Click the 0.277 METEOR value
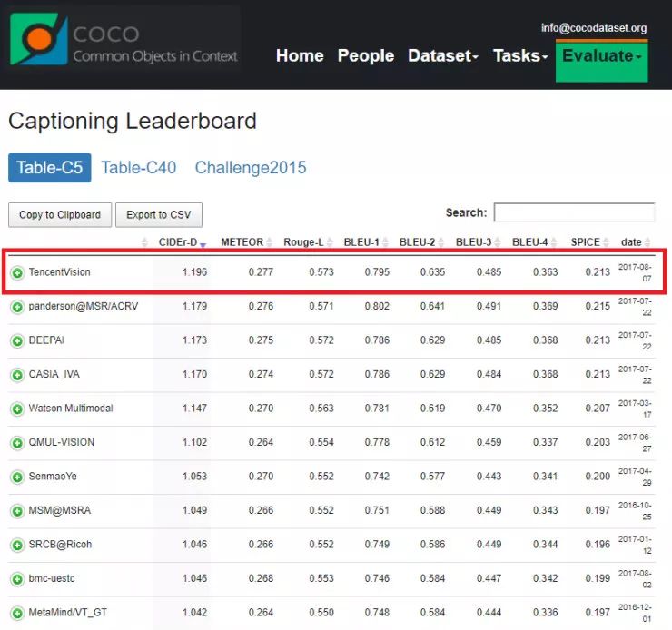This screenshot has width=672, height=630. pos(261,272)
